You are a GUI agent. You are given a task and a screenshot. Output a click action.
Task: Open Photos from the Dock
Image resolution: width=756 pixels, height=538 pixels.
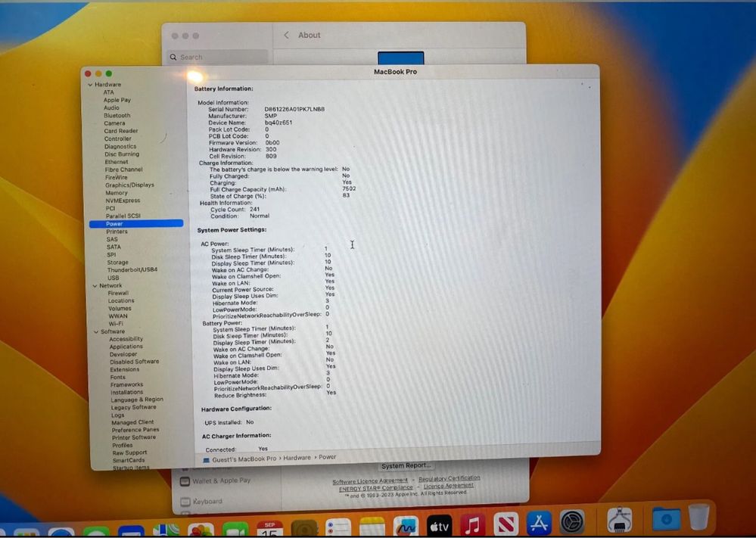pos(201,530)
